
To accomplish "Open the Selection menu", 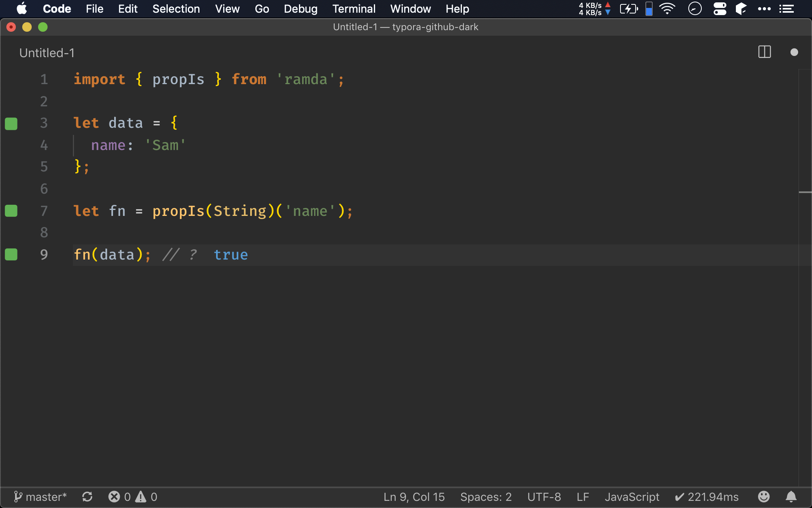I will [176, 9].
